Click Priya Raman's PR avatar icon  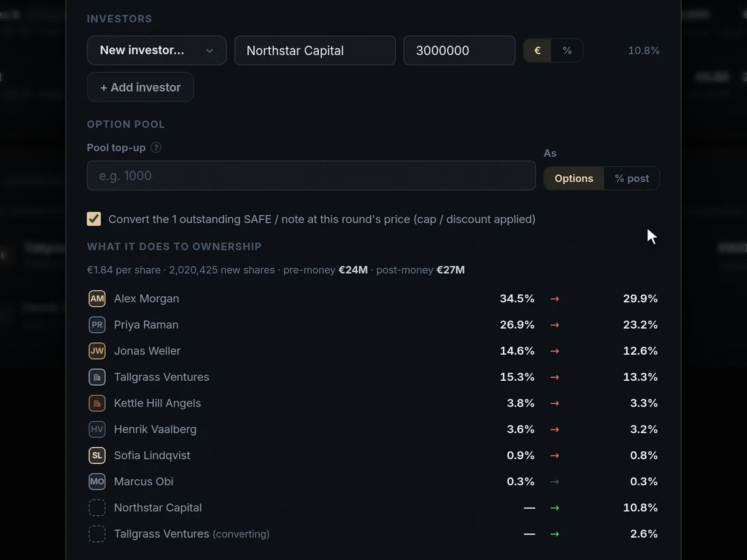tap(97, 325)
